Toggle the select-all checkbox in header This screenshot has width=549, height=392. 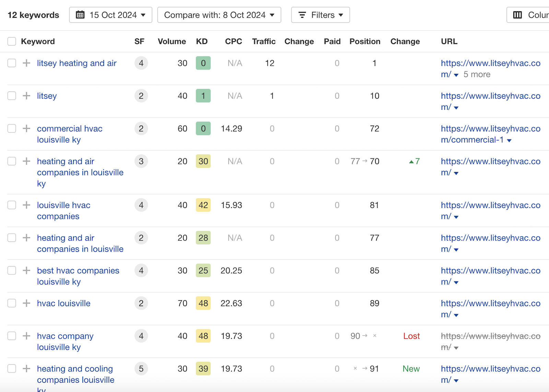(12, 42)
